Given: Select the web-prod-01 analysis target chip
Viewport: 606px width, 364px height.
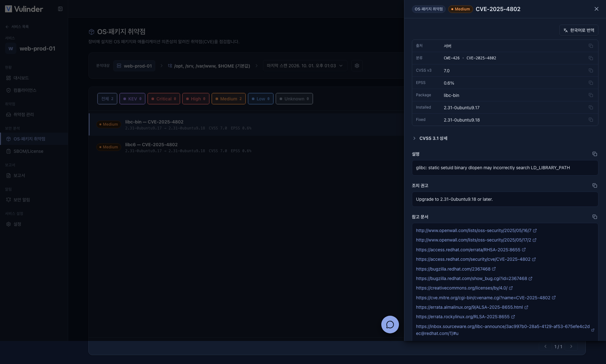Looking at the screenshot, I should tap(134, 66).
